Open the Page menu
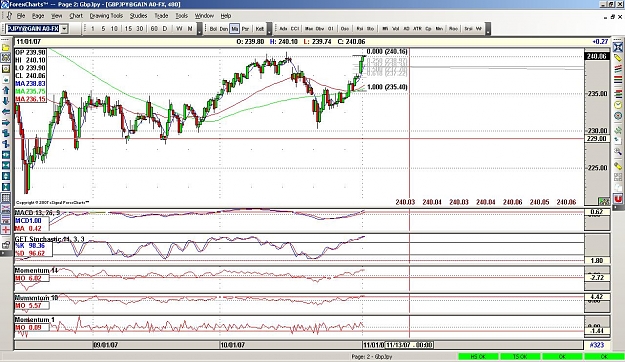 click(x=38, y=16)
